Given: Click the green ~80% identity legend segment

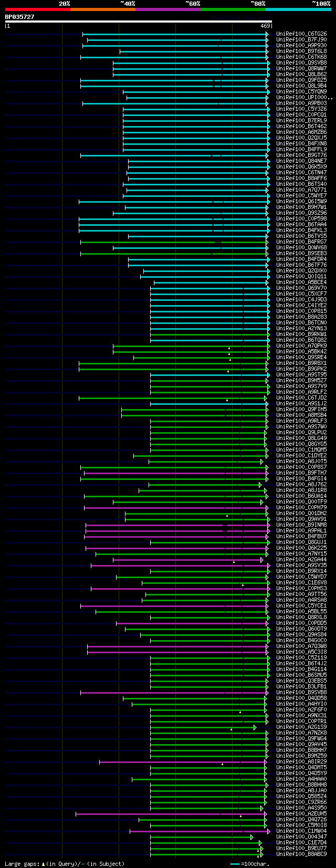Looking at the screenshot, I should [233, 9].
